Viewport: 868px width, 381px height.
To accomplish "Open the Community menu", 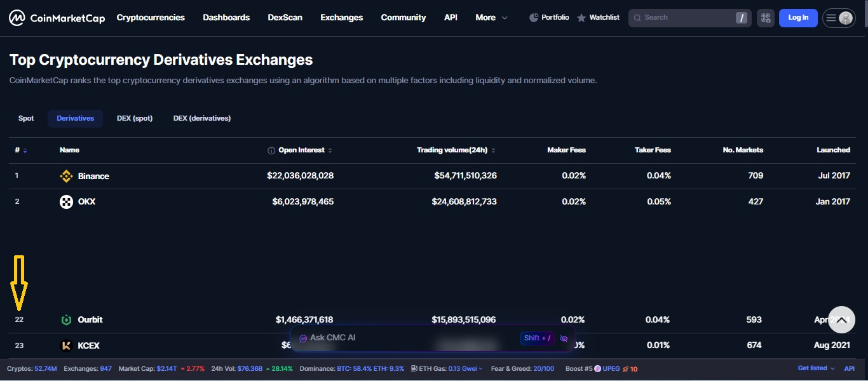I will pos(403,18).
